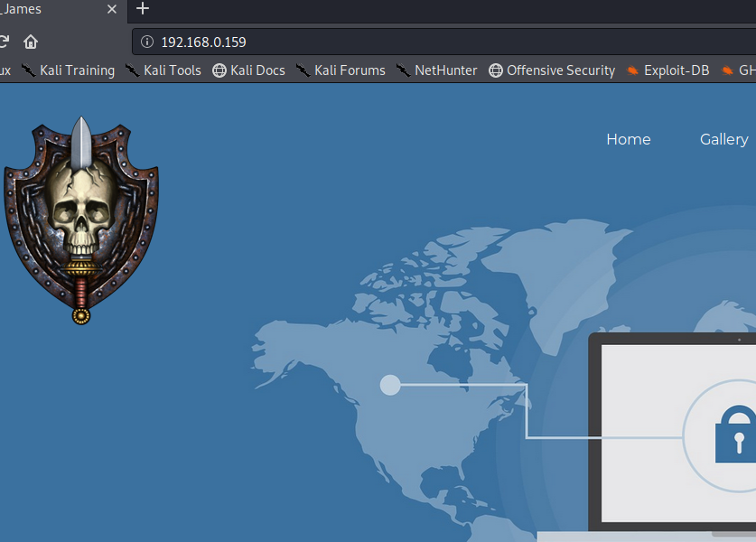The image size is (756, 542).
Task: Close the James tab
Action: click(x=112, y=9)
